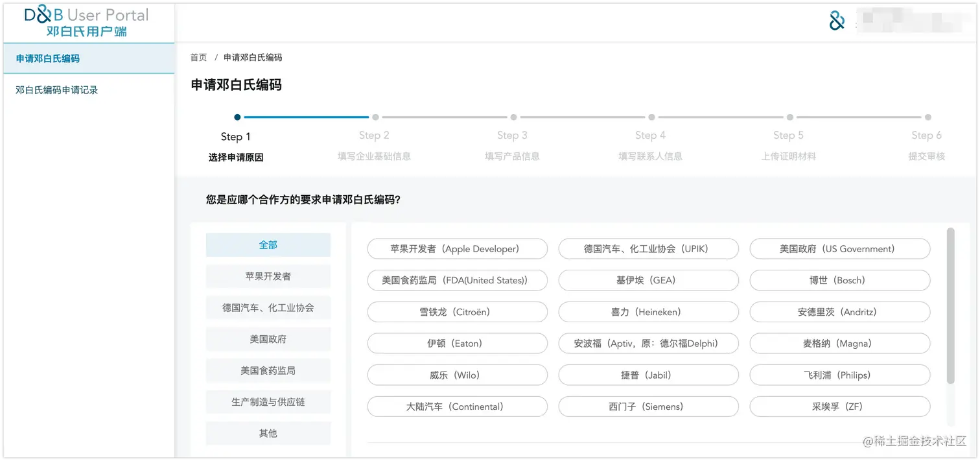Image resolution: width=980 pixels, height=461 pixels.
Task: Choose 博世 (Bosch) option
Action: pos(840,281)
